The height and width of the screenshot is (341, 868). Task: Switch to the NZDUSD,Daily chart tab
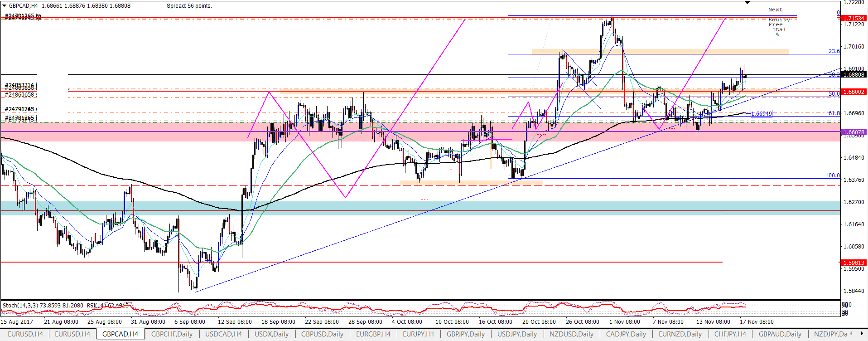coord(571,334)
